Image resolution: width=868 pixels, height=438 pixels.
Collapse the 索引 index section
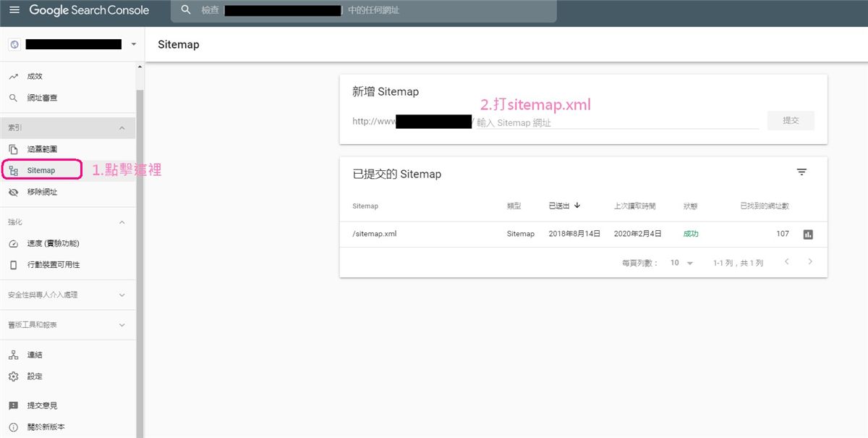click(x=122, y=128)
